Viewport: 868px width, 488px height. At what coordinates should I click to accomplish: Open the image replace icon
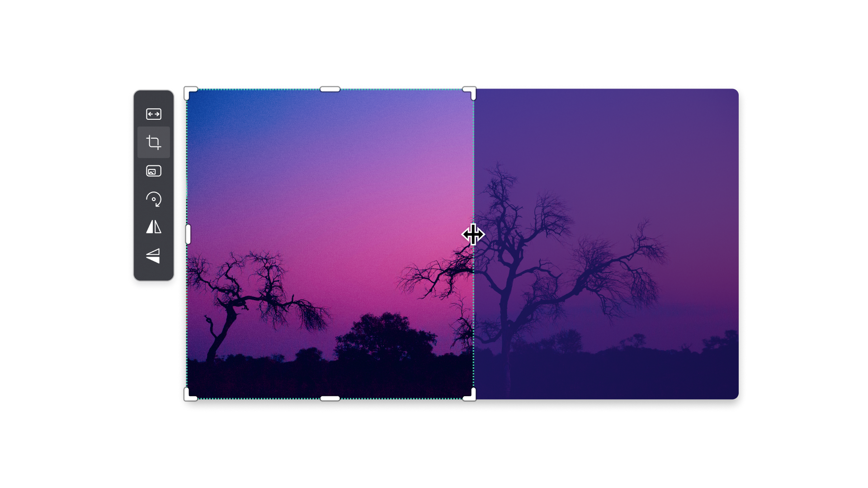point(154,171)
